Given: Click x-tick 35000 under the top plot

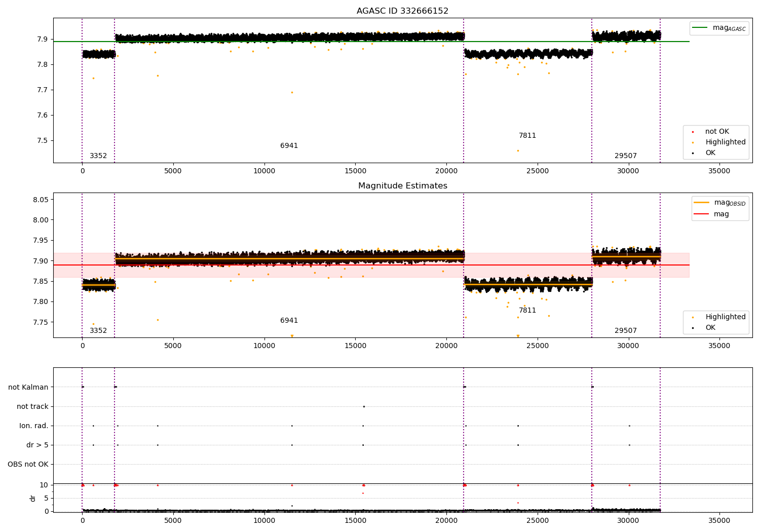Looking at the screenshot, I should coord(719,171).
